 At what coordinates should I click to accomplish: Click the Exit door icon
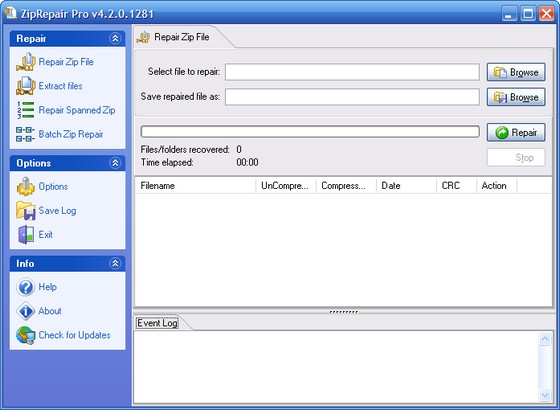click(x=26, y=235)
